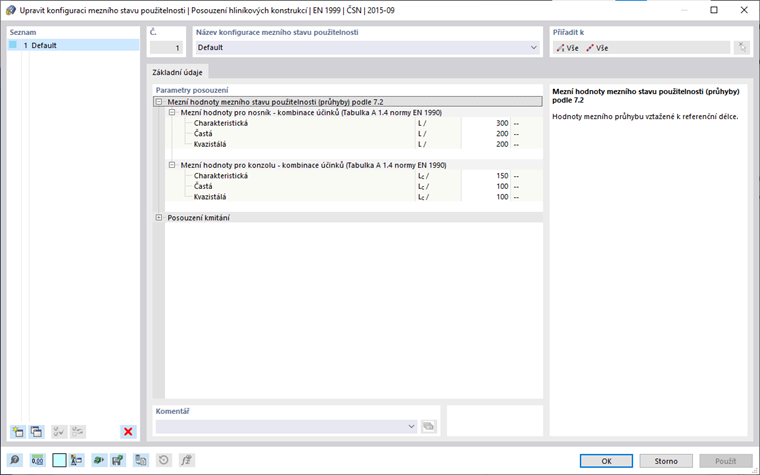The width and height of the screenshot is (760, 475).
Task: Click the reset circular arrow icon
Action: click(164, 460)
